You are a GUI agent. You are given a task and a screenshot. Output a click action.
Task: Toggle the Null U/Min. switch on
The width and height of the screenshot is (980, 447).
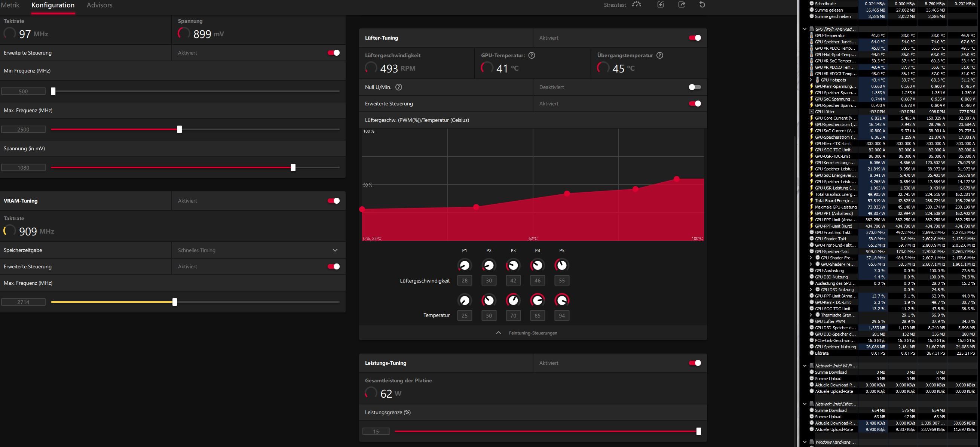pyautogui.click(x=694, y=87)
